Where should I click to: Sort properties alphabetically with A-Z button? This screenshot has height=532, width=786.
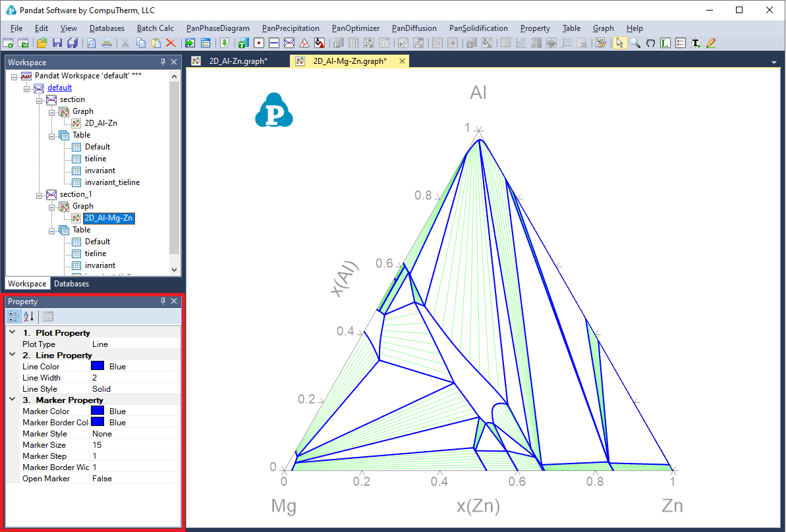(29, 317)
